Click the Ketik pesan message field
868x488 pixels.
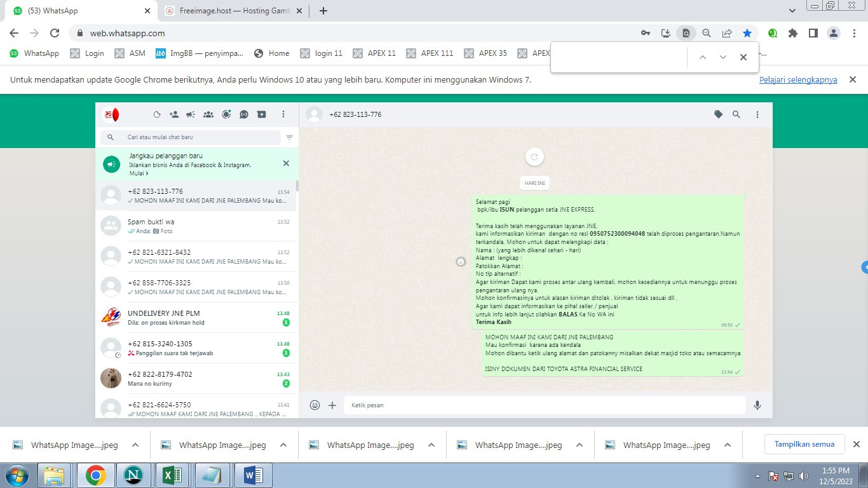tap(545, 405)
